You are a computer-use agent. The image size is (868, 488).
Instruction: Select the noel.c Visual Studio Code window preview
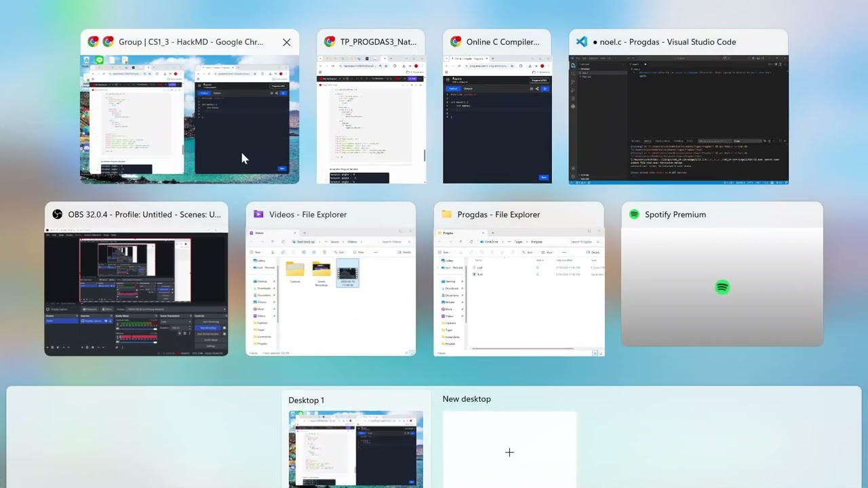point(678,119)
